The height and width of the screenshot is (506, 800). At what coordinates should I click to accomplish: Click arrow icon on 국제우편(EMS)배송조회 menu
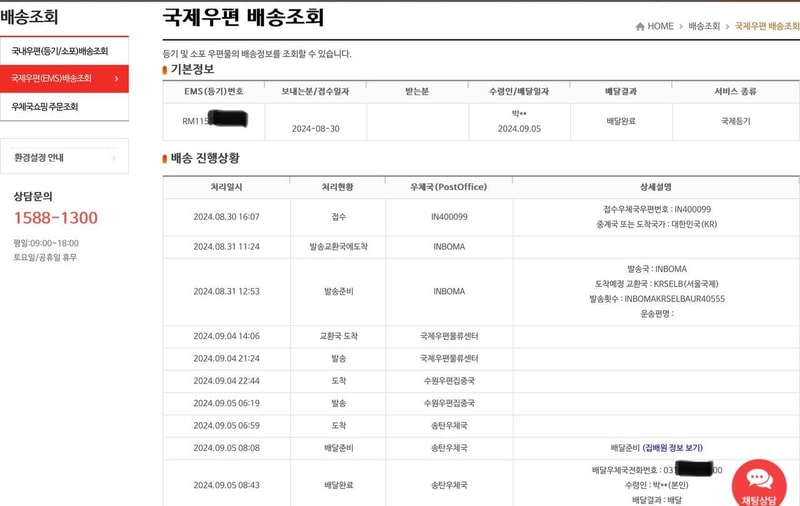[116, 78]
